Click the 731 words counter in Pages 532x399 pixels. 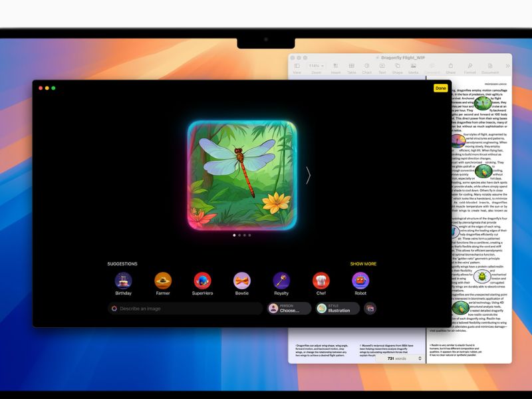click(x=396, y=358)
